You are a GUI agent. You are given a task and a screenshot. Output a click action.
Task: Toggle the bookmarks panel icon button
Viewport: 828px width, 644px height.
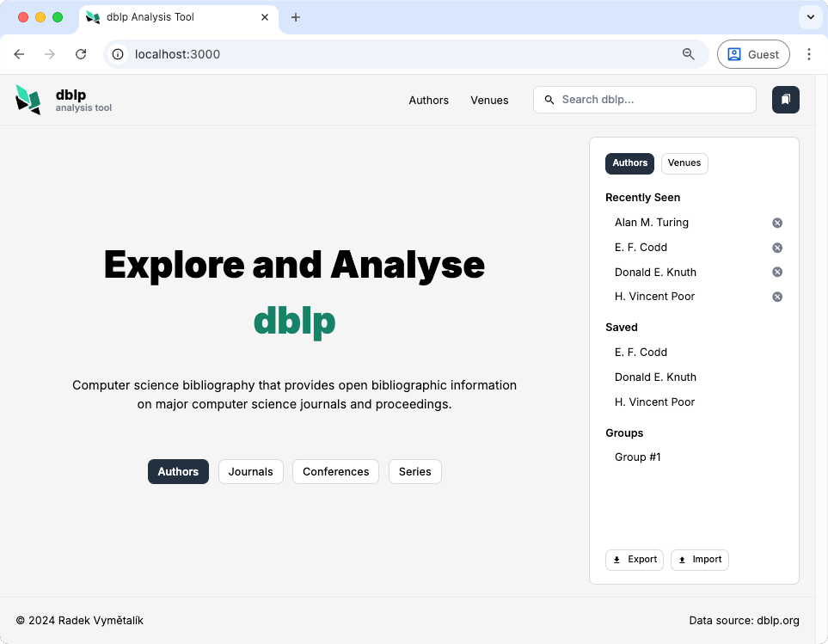pos(785,100)
